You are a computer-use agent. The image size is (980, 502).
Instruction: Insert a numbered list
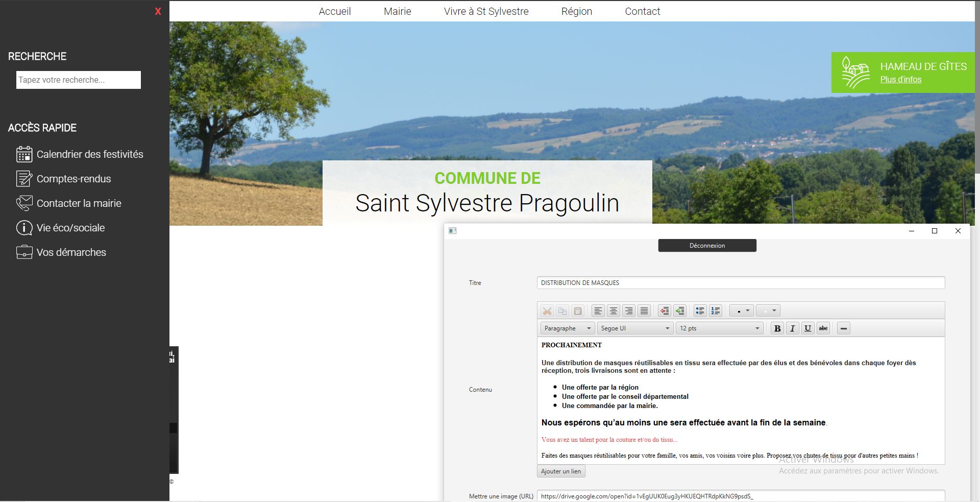[716, 310]
